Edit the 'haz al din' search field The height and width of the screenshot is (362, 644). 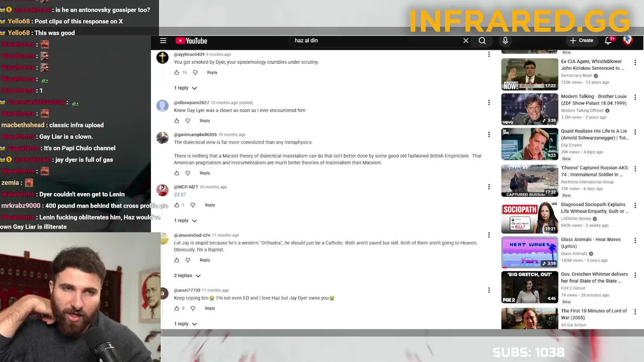pos(375,41)
